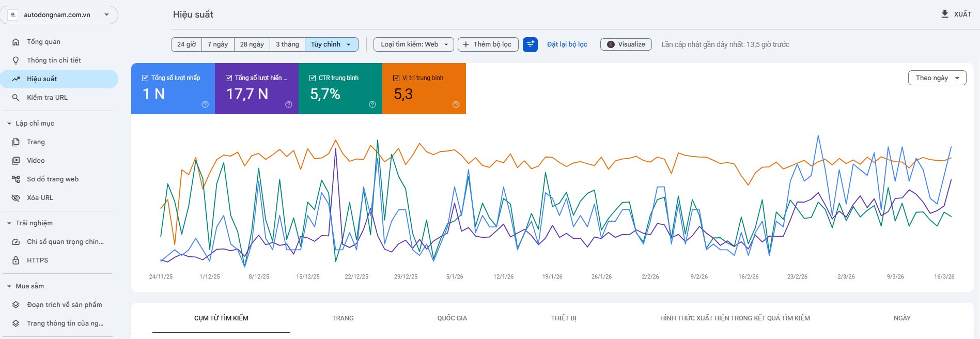The height and width of the screenshot is (339, 980).
Task: Click the Tổng quan home icon
Action: [x=16, y=42]
